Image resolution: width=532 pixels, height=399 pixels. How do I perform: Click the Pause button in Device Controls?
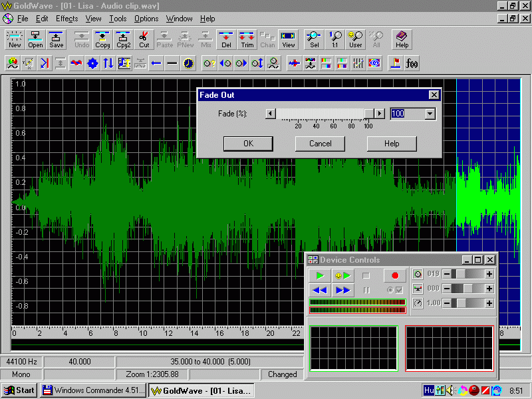366,290
